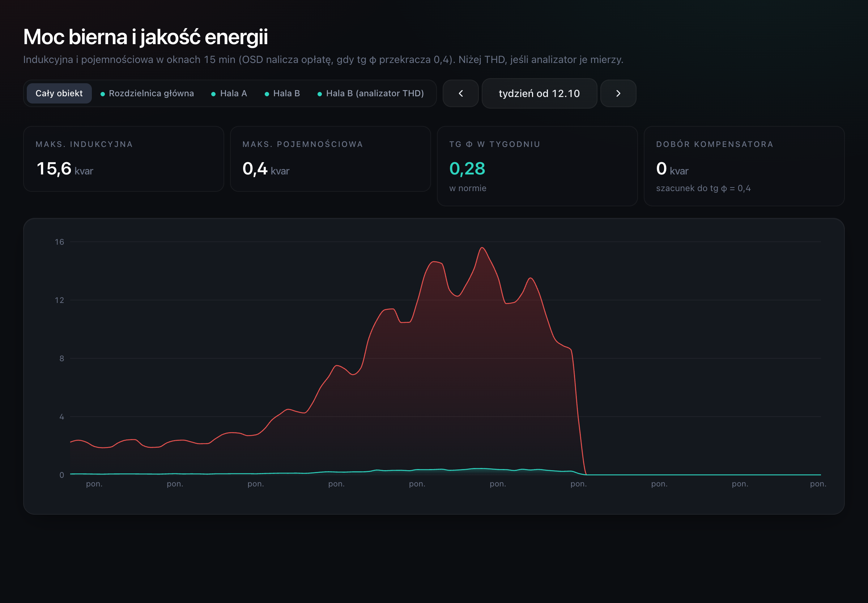Image resolution: width=868 pixels, height=603 pixels.
Task: Click the y-axis label '12'
Action: (x=60, y=300)
